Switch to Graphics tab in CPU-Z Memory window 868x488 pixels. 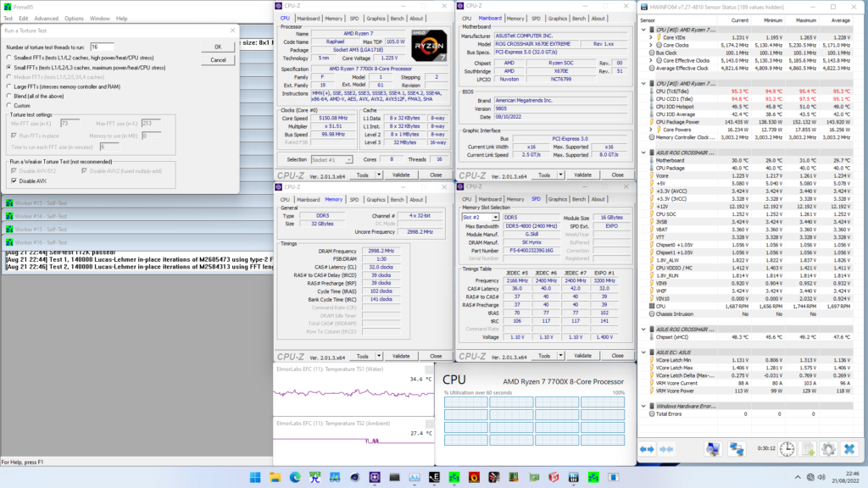point(376,200)
